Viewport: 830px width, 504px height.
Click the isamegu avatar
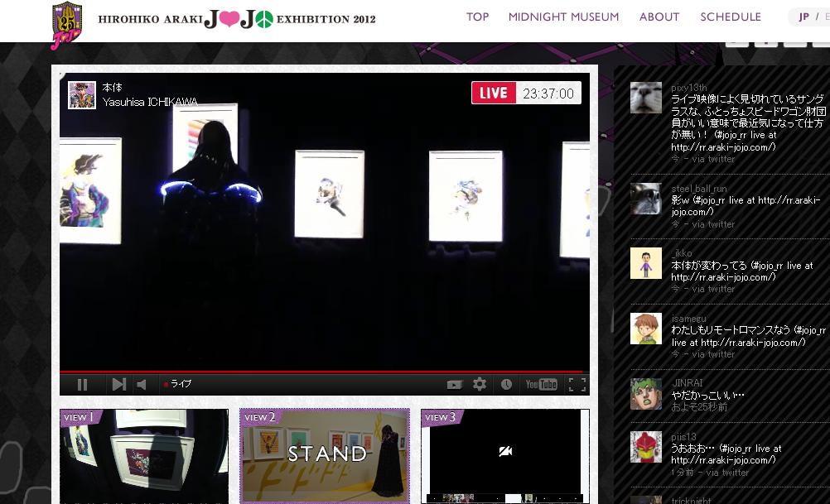[646, 329]
